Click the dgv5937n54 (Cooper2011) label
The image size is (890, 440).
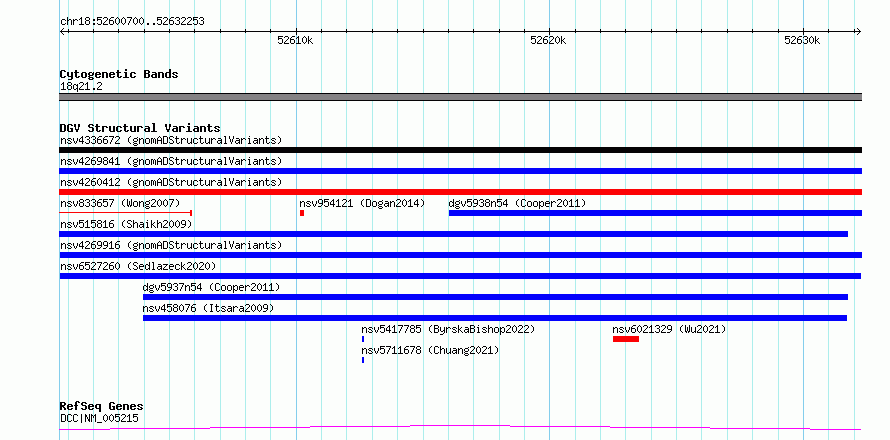(211, 287)
